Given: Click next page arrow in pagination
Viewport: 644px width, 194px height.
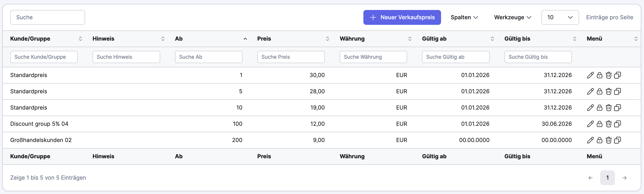Looking at the screenshot, I should [624, 178].
